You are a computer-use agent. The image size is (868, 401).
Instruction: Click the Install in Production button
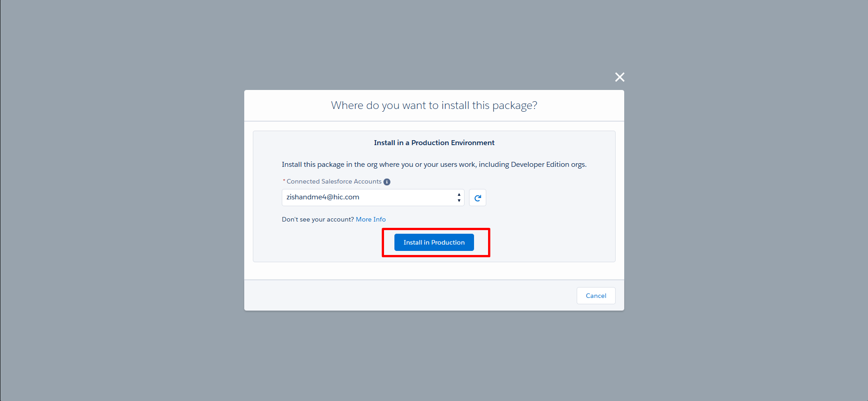point(434,242)
